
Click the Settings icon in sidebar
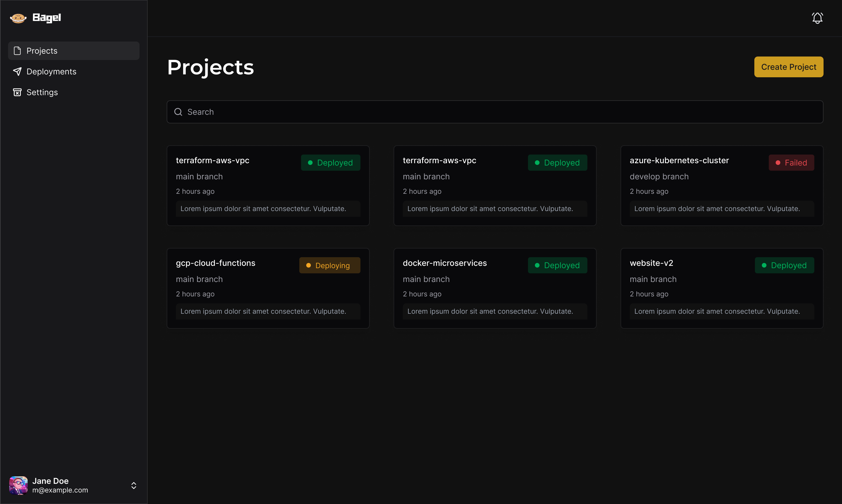pos(17,92)
